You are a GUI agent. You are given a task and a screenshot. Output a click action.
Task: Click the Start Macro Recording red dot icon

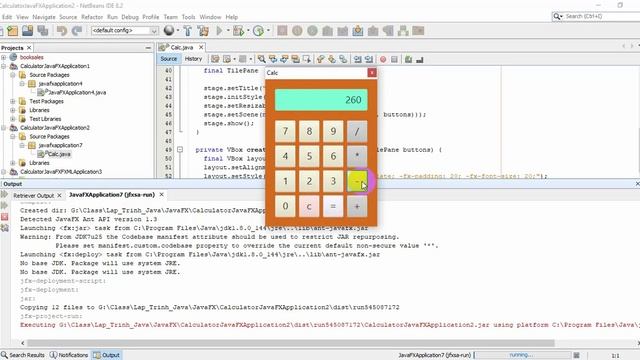(383, 60)
